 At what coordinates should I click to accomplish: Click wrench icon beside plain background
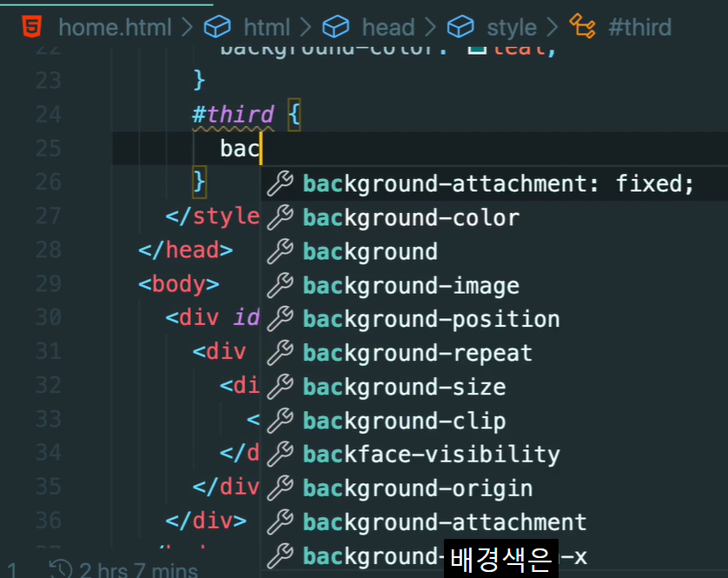(280, 251)
